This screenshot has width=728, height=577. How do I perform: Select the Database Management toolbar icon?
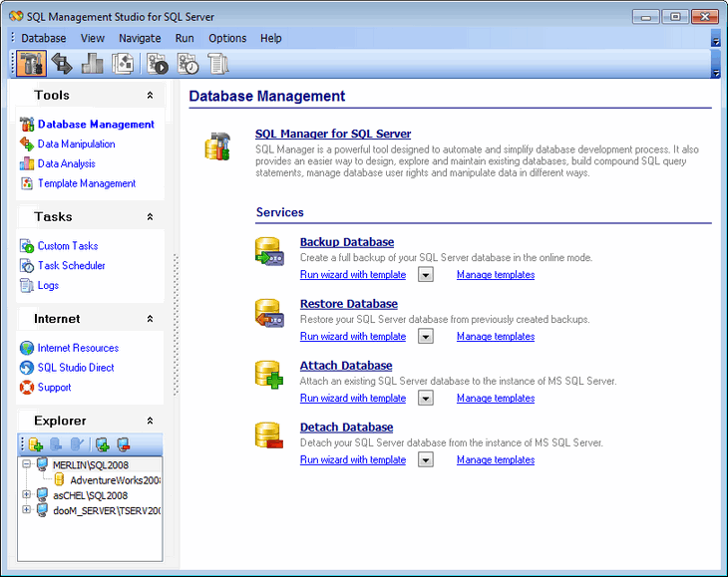click(31, 64)
